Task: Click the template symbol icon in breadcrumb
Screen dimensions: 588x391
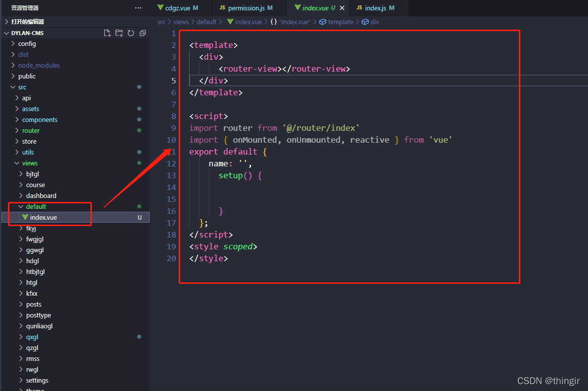Action: click(322, 22)
